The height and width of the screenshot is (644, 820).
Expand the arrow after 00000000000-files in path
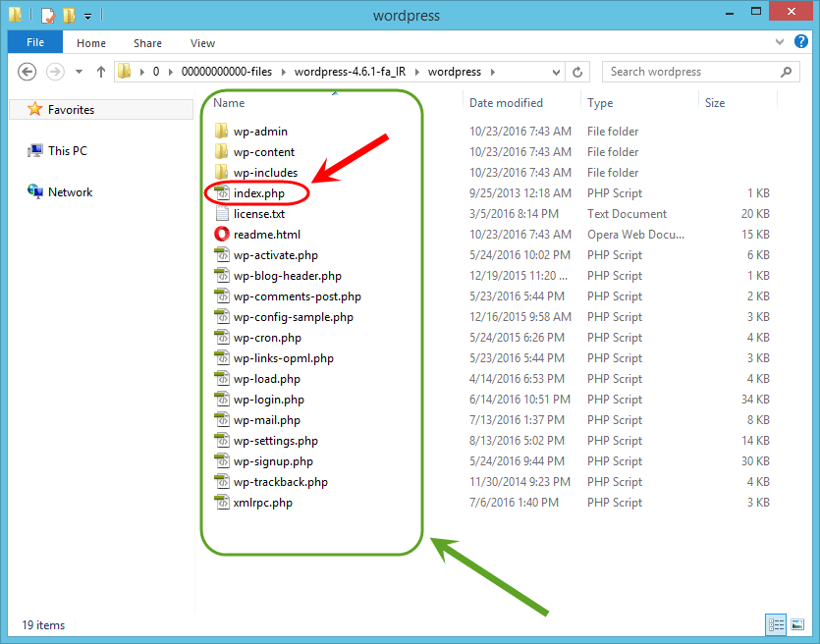284,72
